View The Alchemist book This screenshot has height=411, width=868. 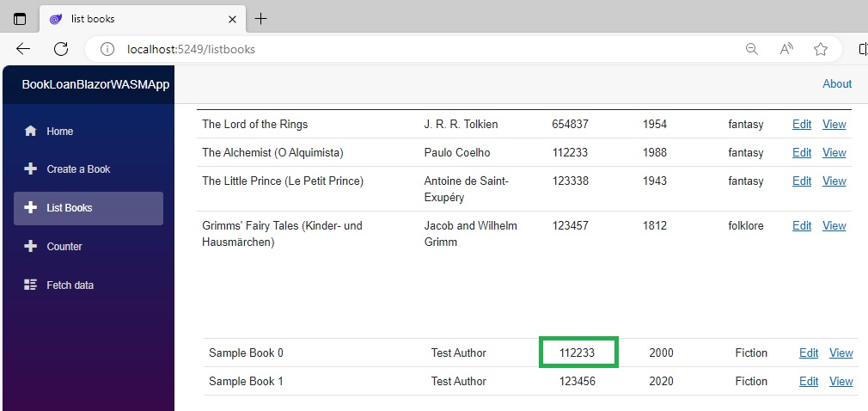pos(834,152)
